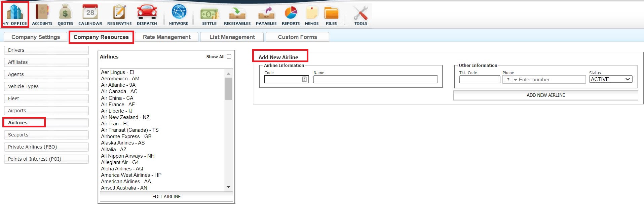The height and width of the screenshot is (204, 644).
Task: Select Air Canada - AC in list
Action: (119, 91)
